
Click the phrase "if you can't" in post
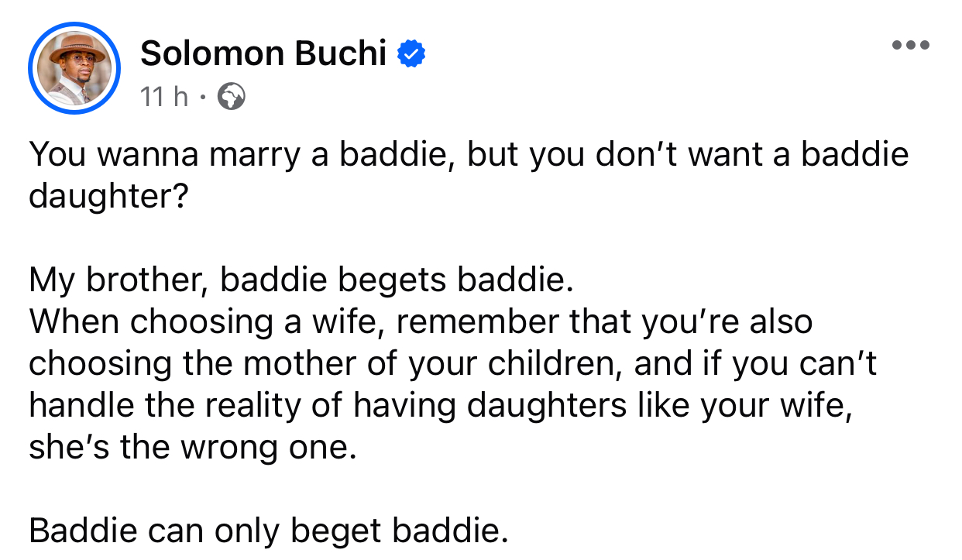pos(782,363)
